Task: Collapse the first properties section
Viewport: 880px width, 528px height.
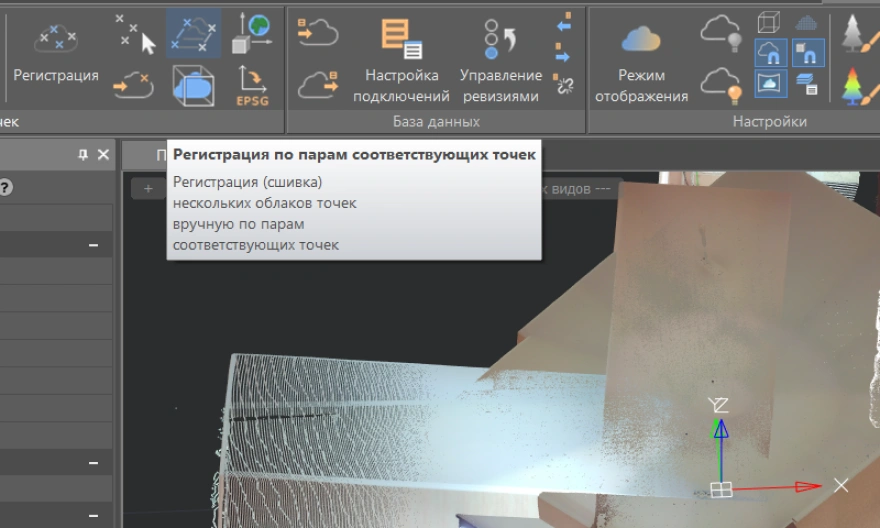Action: (93, 245)
